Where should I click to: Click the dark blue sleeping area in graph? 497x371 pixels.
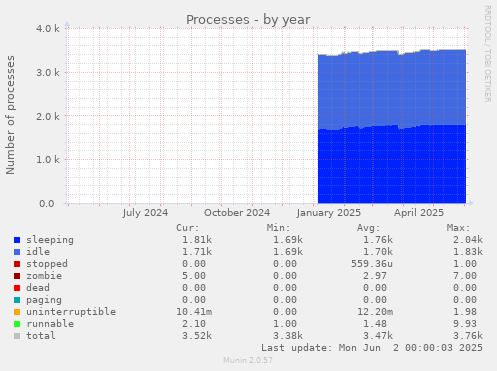[x=392, y=165]
